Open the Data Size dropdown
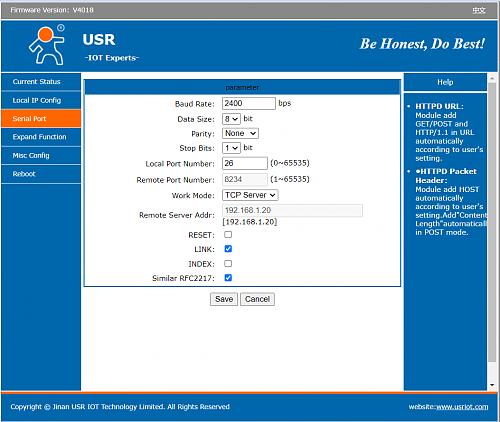Viewport: 500px width, 422px height. click(x=231, y=119)
